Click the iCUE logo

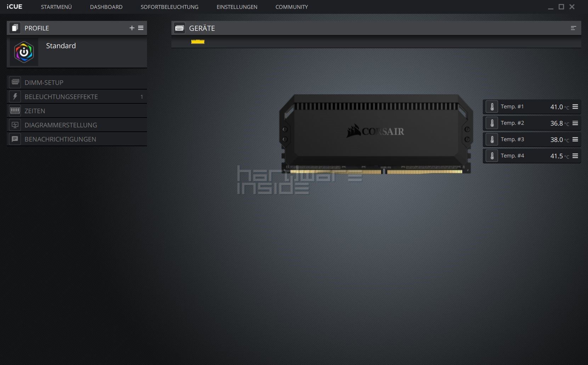[x=15, y=7]
